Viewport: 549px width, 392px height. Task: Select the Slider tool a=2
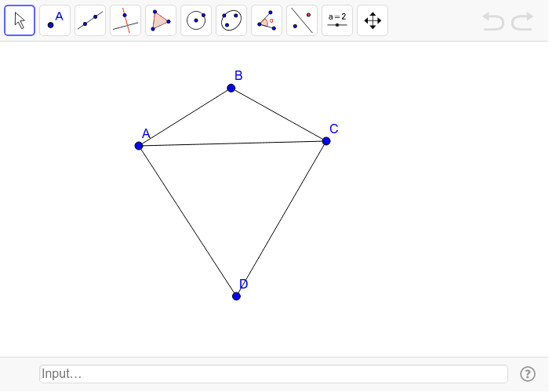(x=337, y=20)
